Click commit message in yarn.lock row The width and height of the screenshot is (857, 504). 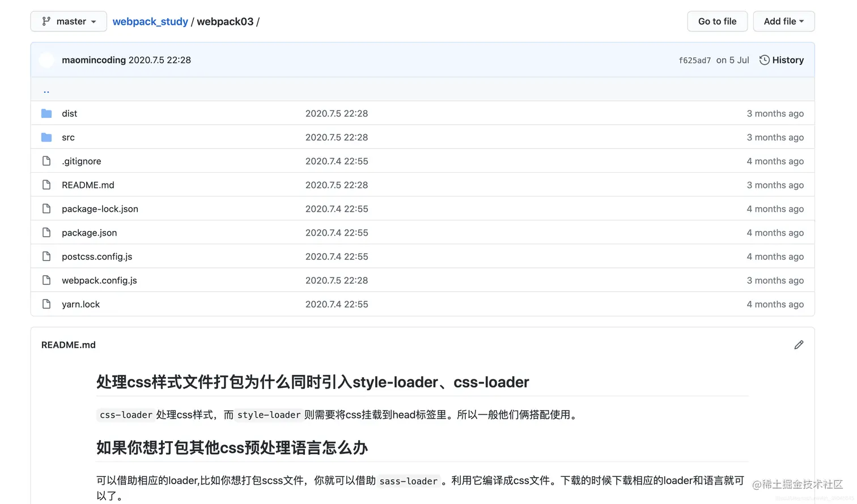point(337,304)
